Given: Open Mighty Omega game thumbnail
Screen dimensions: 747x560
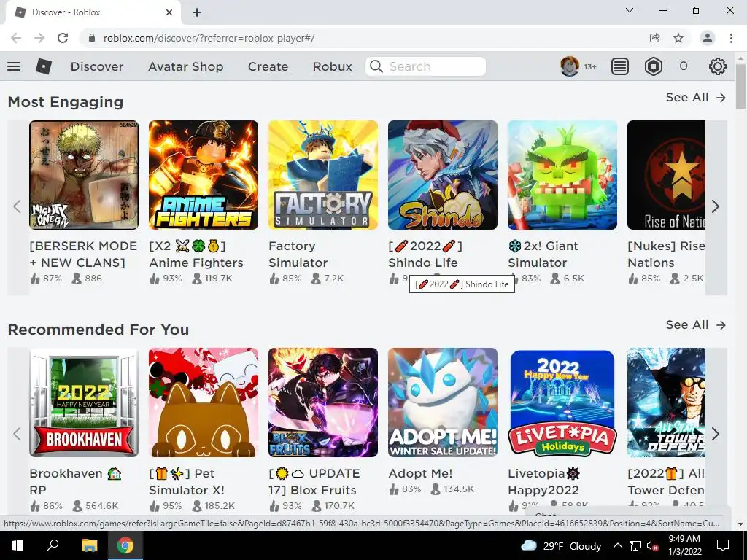Looking at the screenshot, I should pyautogui.click(x=84, y=175).
